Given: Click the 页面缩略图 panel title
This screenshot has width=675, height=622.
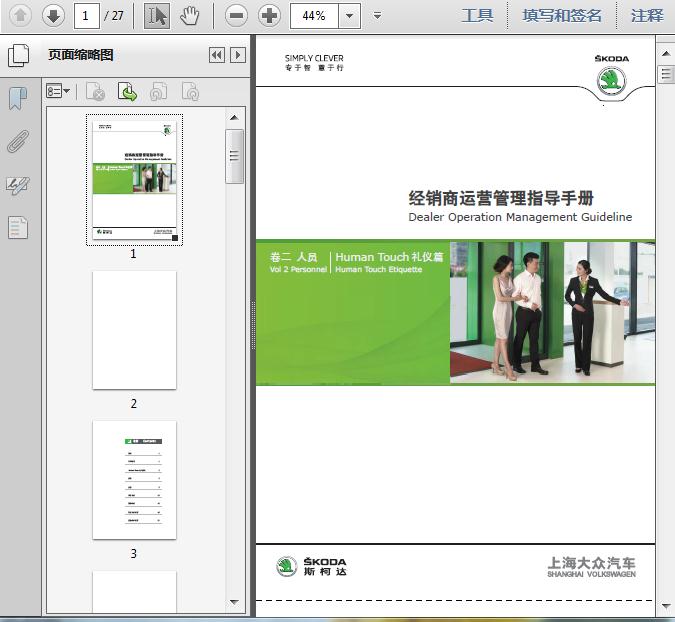Looking at the screenshot, I should click(x=81, y=55).
